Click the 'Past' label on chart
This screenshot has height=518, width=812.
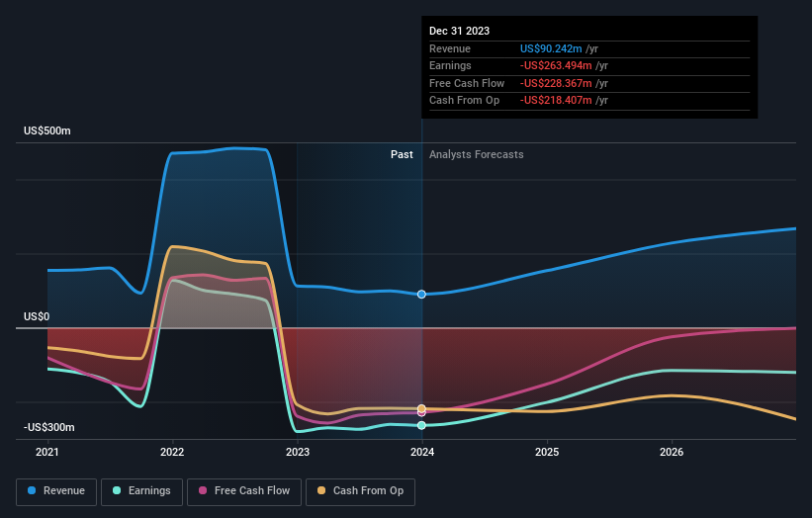(x=402, y=154)
